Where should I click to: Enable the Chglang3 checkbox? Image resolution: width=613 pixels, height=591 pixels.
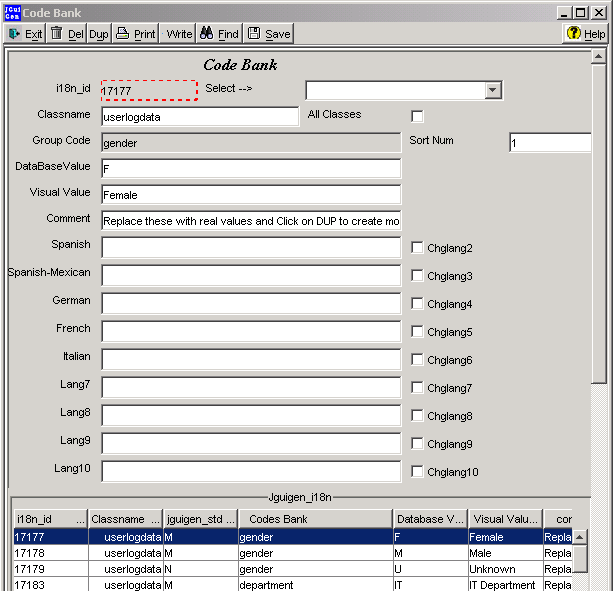click(417, 276)
